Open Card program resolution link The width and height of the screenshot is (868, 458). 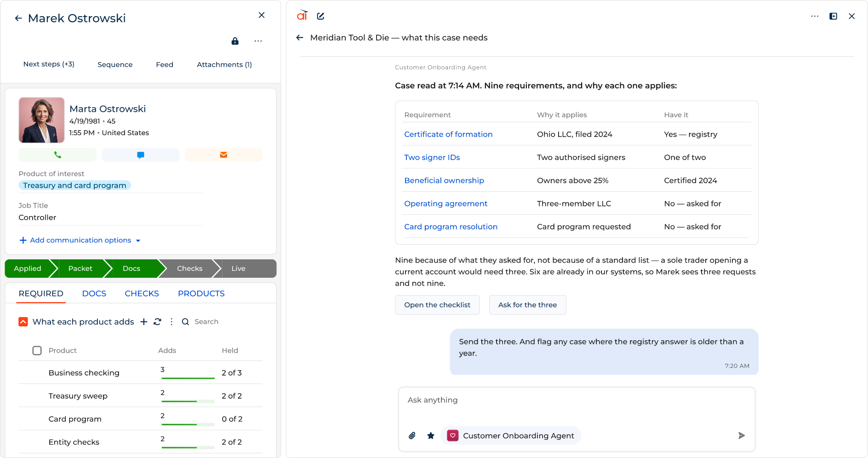tap(451, 227)
